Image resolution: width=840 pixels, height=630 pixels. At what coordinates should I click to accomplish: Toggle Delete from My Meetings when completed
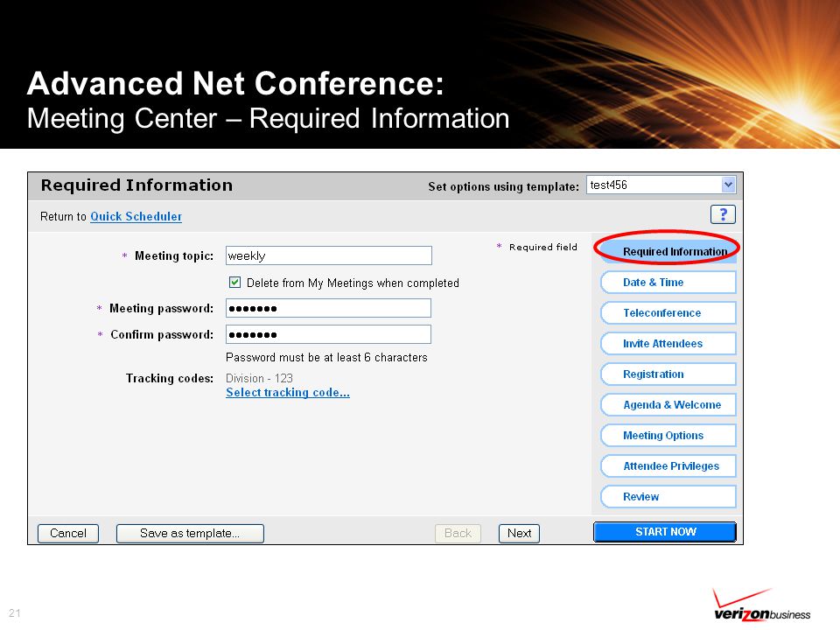coord(234,283)
